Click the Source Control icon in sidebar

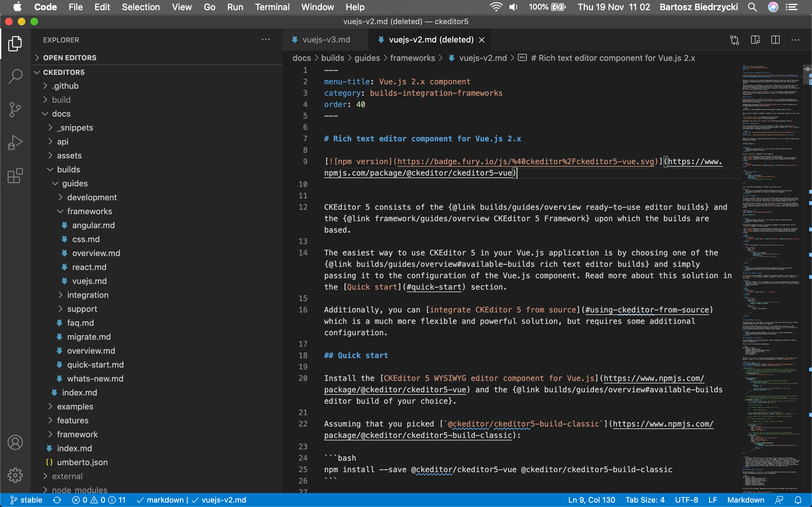pyautogui.click(x=16, y=110)
